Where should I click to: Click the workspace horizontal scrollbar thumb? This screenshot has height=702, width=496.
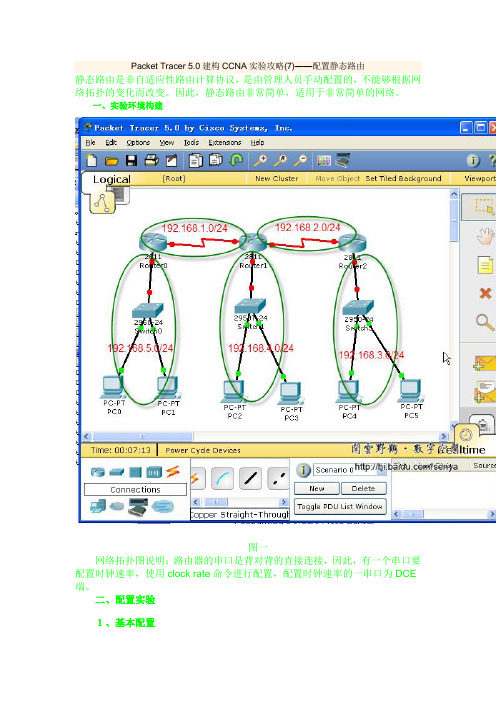pyautogui.click(x=142, y=436)
